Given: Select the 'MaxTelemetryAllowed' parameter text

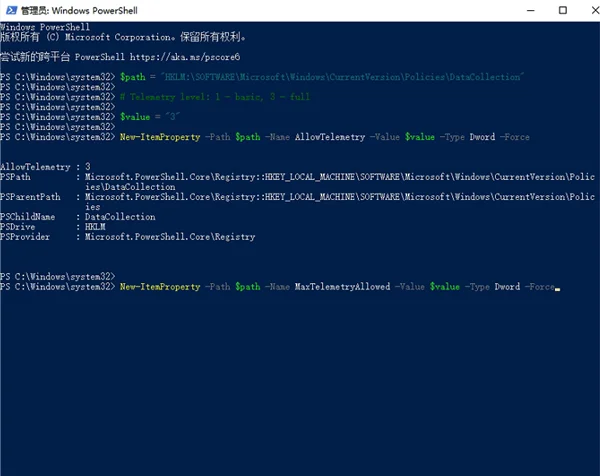Looking at the screenshot, I should [x=342, y=287].
